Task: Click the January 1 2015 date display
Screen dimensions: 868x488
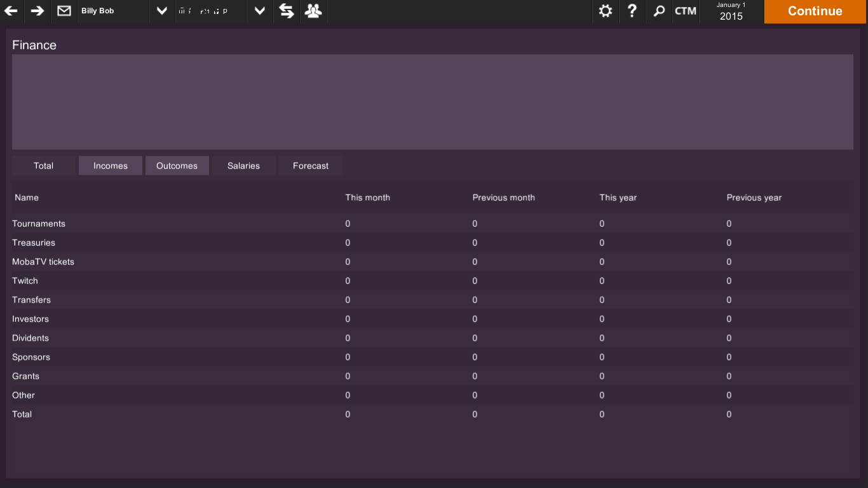Action: click(x=731, y=11)
